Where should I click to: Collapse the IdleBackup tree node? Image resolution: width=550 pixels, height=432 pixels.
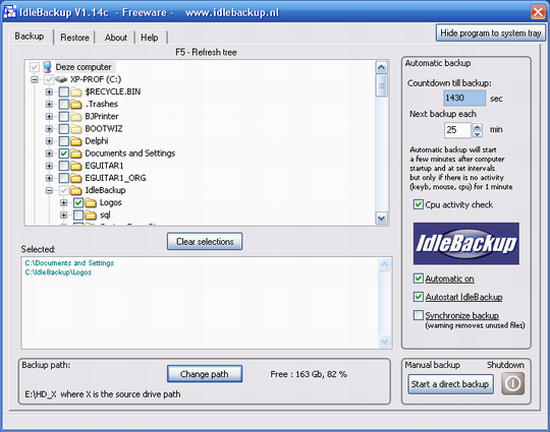49,190
